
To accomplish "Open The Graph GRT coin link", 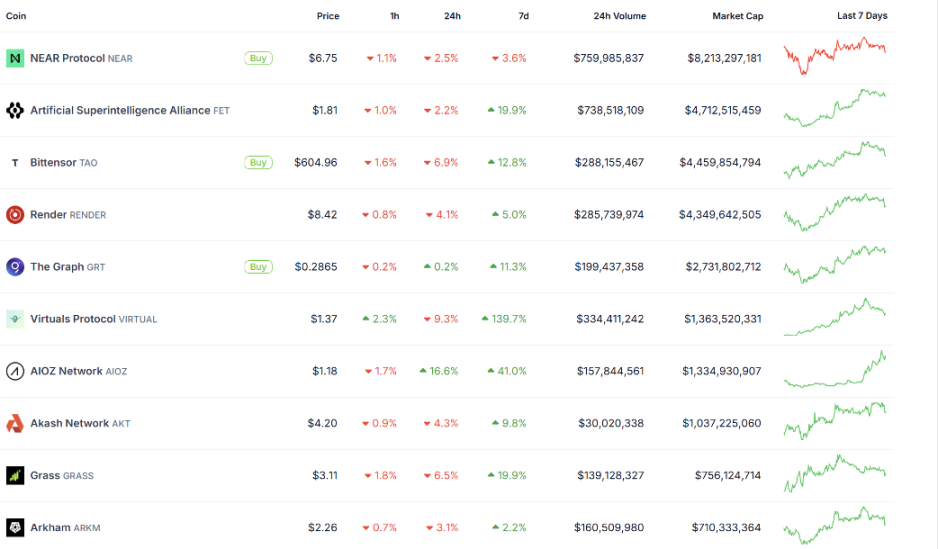I will [68, 267].
